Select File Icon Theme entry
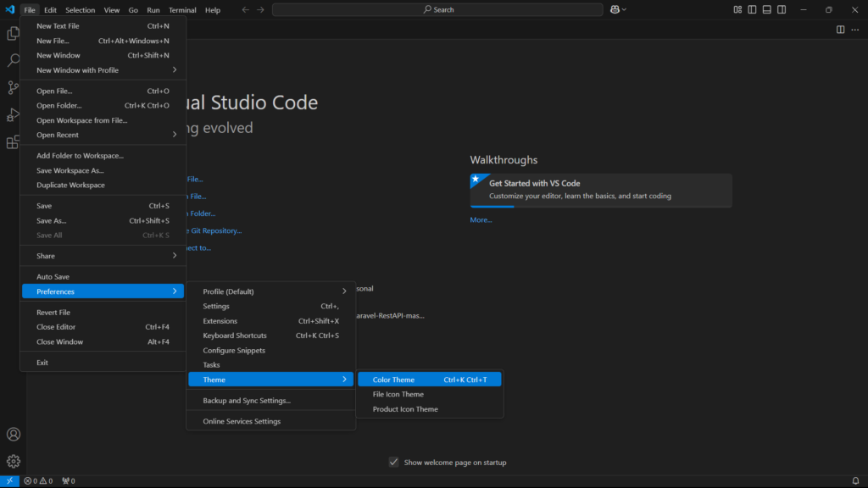Screen dimensions: 868x488 click(430, 395)
